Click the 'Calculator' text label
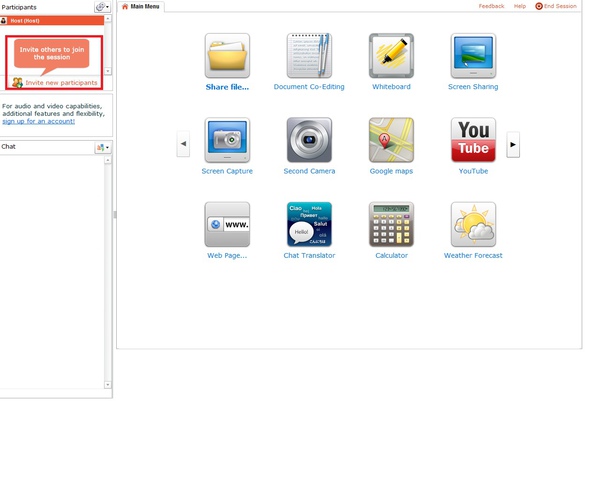This screenshot has height=480, width=600. coord(391,255)
